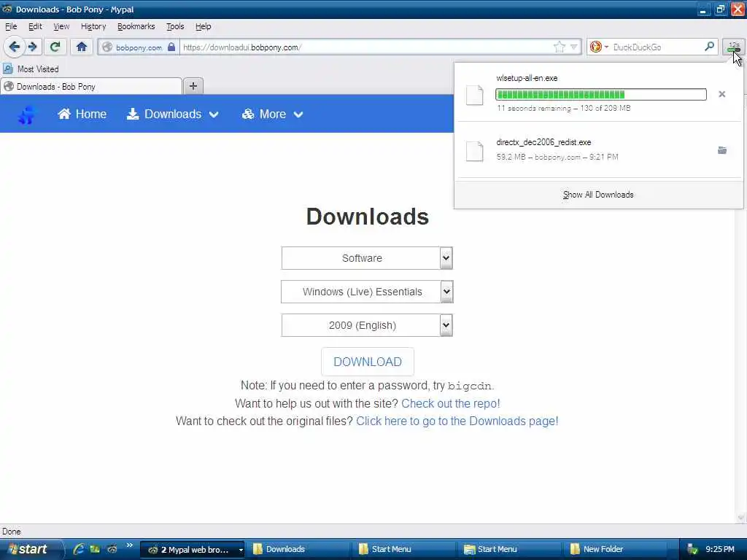
Task: Click the URL address field
Action: click(x=367, y=47)
